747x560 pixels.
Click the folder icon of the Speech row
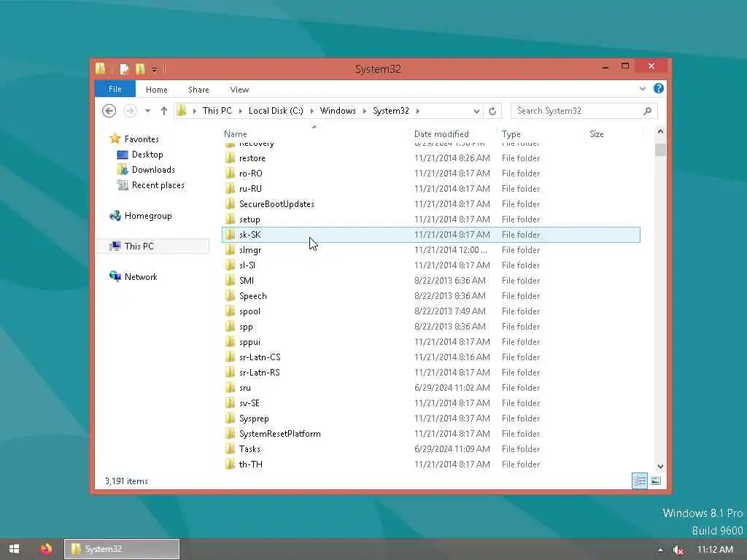[230, 296]
